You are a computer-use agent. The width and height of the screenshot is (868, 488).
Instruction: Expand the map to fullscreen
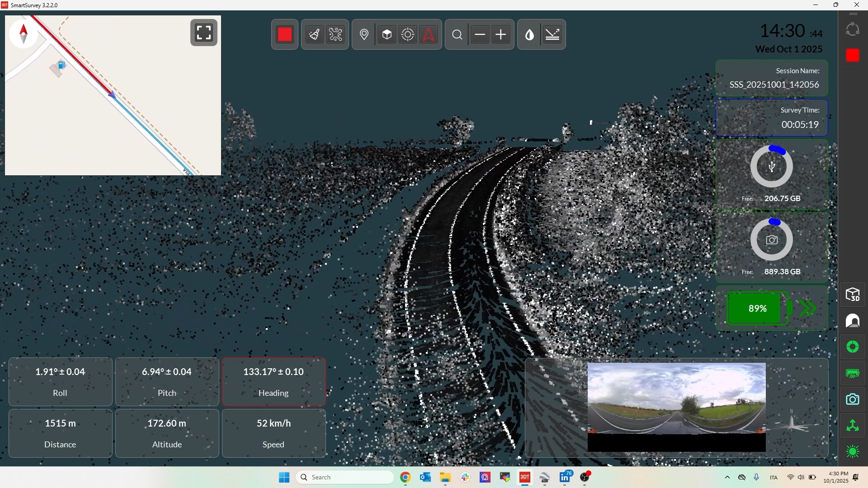pyautogui.click(x=204, y=33)
